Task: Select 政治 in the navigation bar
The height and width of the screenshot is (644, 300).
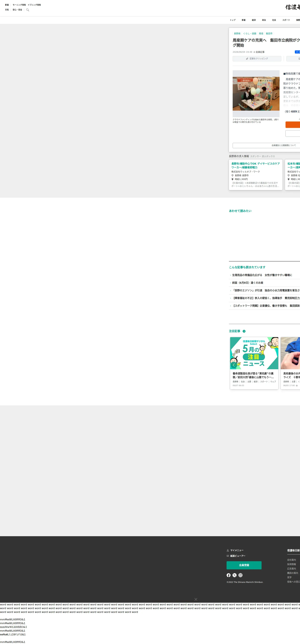Action: coord(264,20)
